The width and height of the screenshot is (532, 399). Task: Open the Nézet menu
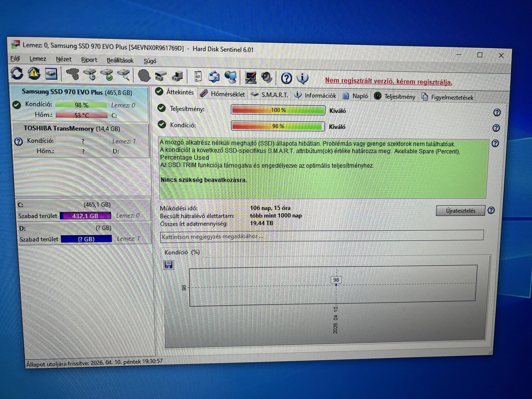[x=64, y=59]
